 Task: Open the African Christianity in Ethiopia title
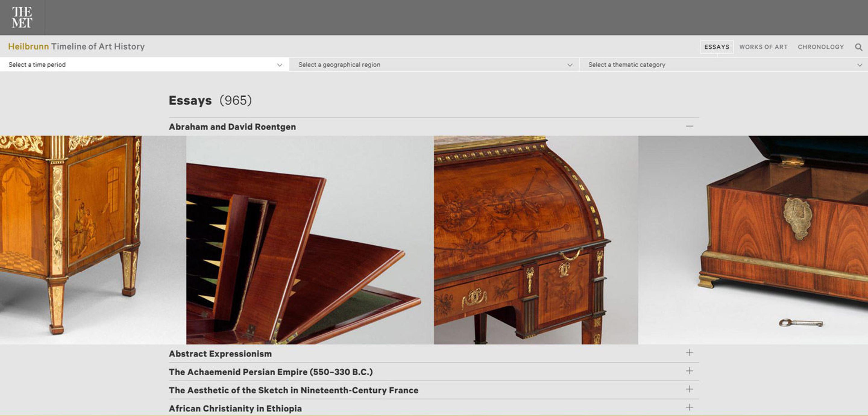pos(235,408)
